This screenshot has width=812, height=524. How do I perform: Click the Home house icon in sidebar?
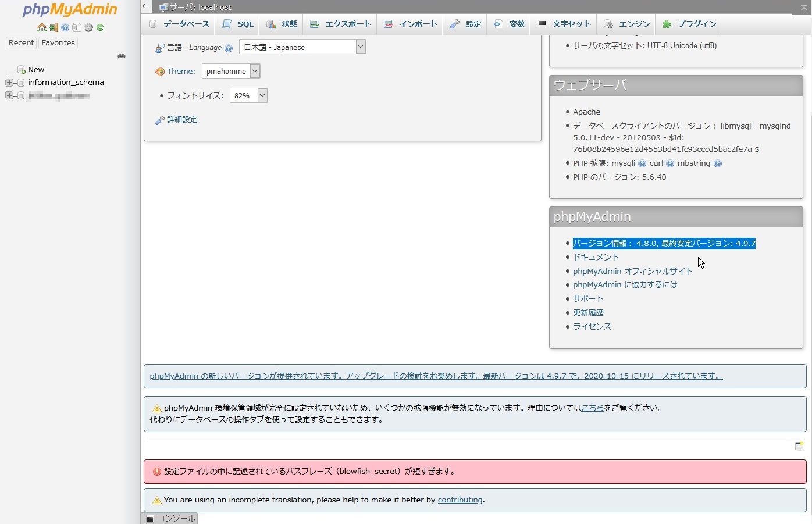(x=41, y=27)
